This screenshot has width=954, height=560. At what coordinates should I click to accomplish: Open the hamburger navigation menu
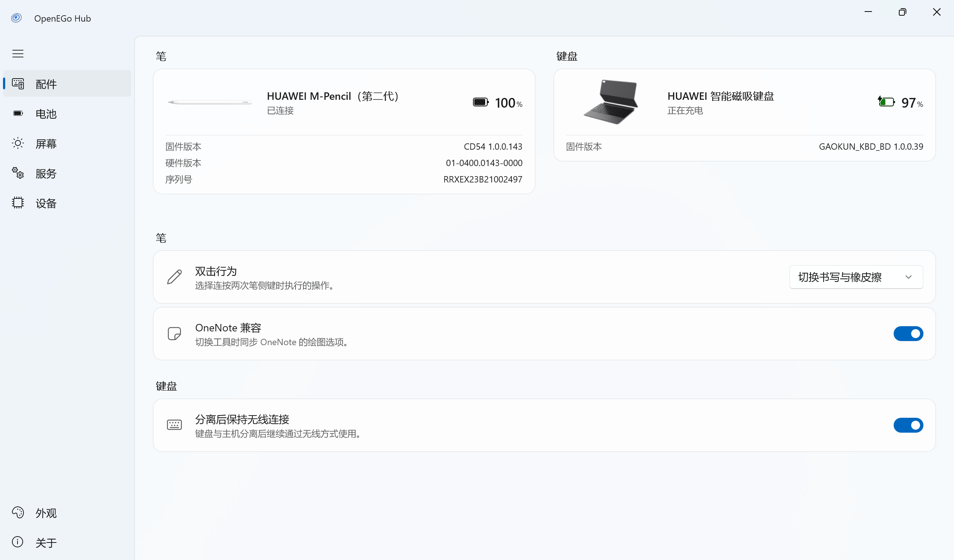coord(18,54)
